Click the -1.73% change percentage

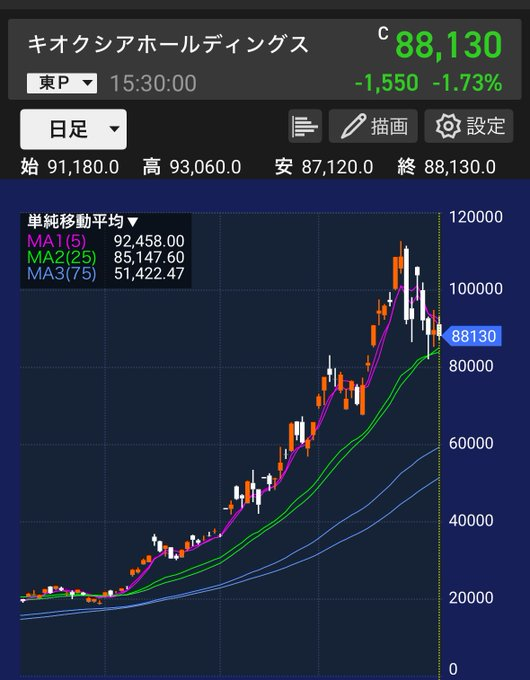(x=468, y=82)
